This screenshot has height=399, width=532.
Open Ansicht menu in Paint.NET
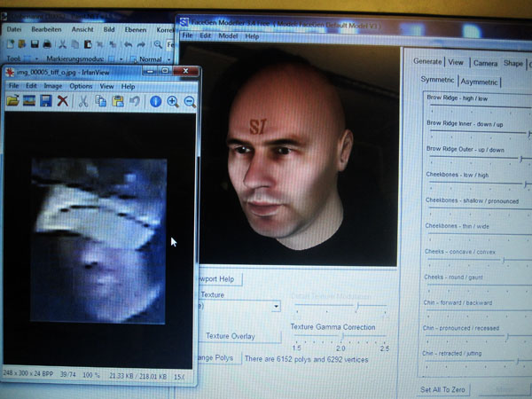(82, 29)
